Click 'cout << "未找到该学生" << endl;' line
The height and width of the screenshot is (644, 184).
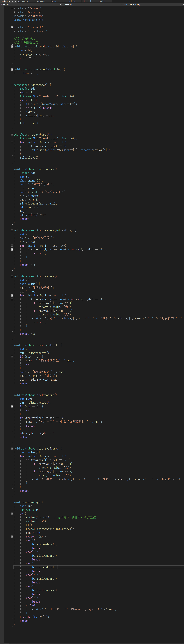pos(50,361)
